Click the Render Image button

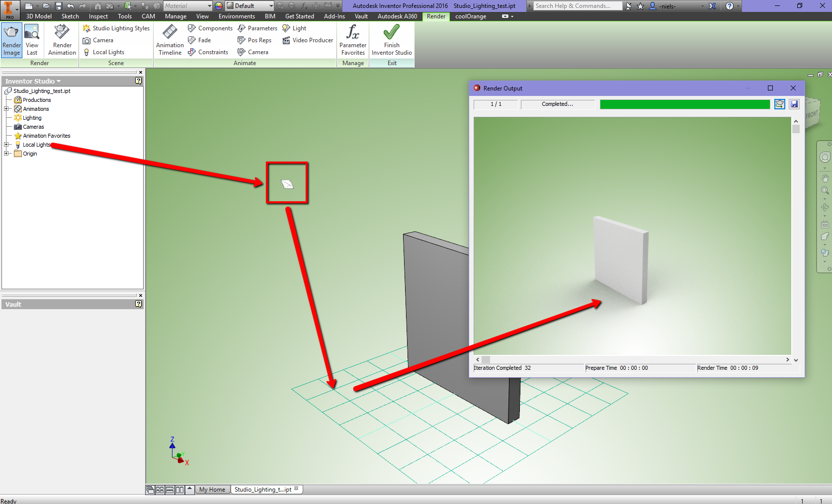coord(11,40)
